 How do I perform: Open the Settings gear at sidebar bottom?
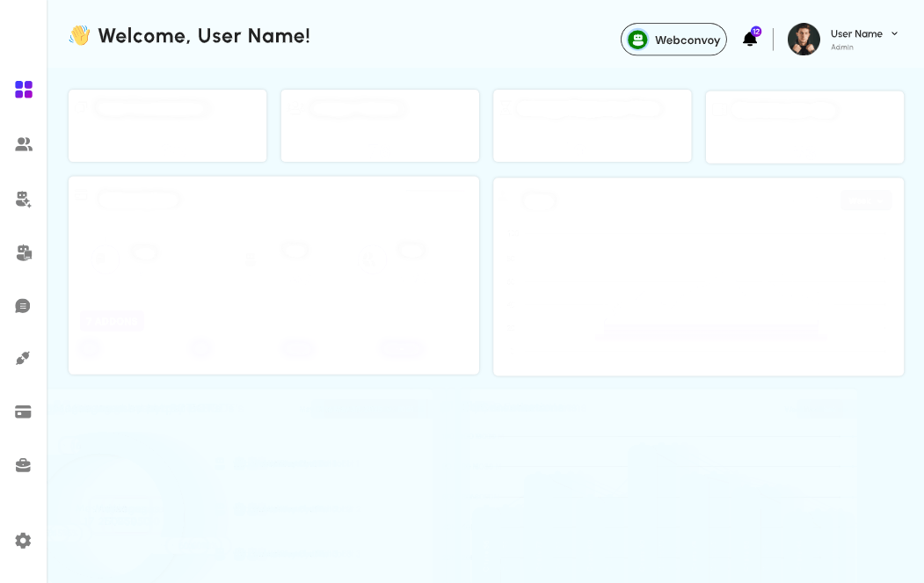coord(23,540)
